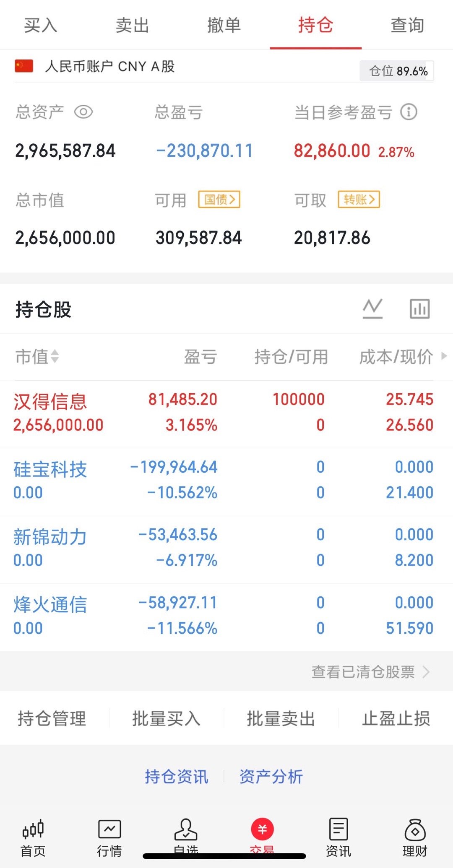This screenshot has height=868, width=453.
Task: Tap the 转账 button beside 可取
Action: (x=359, y=200)
